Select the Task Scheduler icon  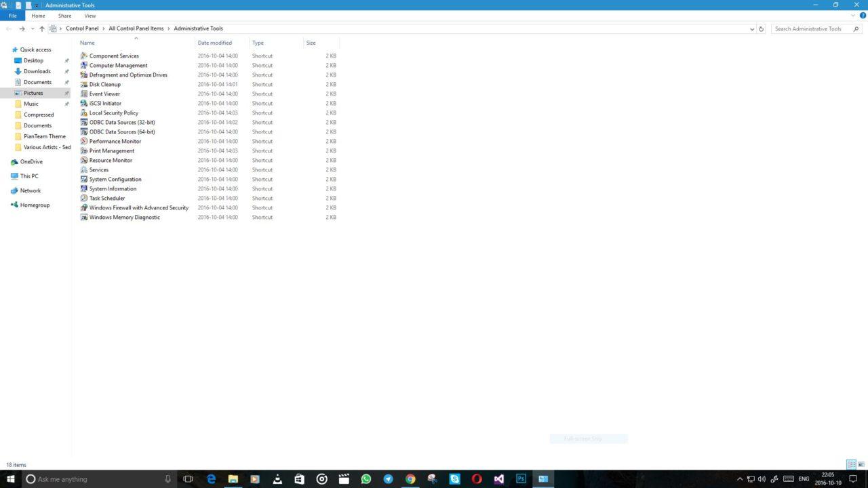coord(84,198)
